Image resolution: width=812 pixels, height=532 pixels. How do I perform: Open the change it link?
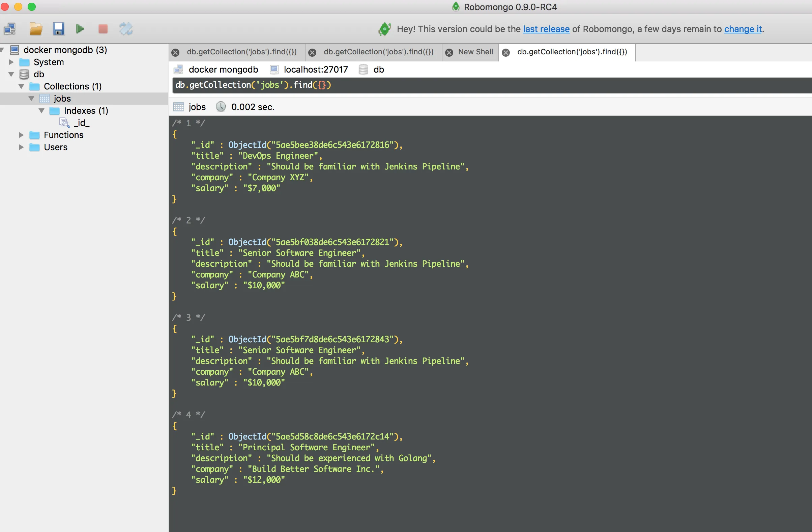click(x=743, y=29)
